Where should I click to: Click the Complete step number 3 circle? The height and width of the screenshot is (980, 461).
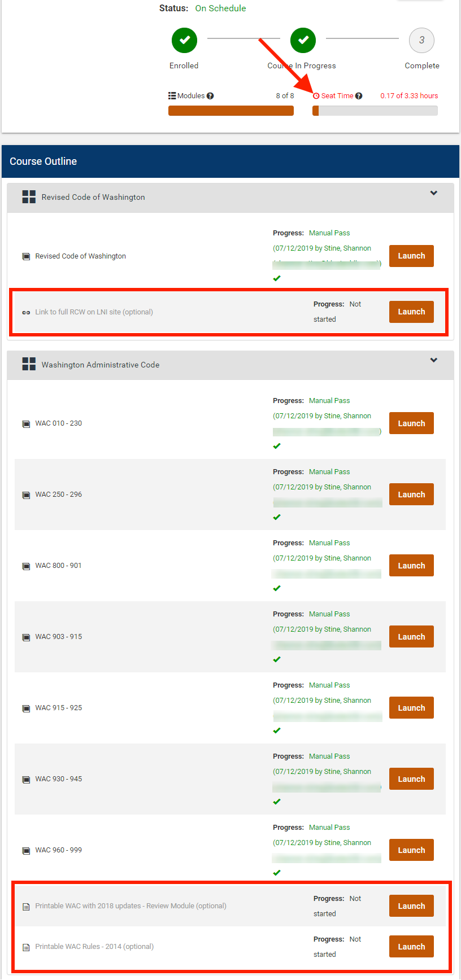click(421, 40)
